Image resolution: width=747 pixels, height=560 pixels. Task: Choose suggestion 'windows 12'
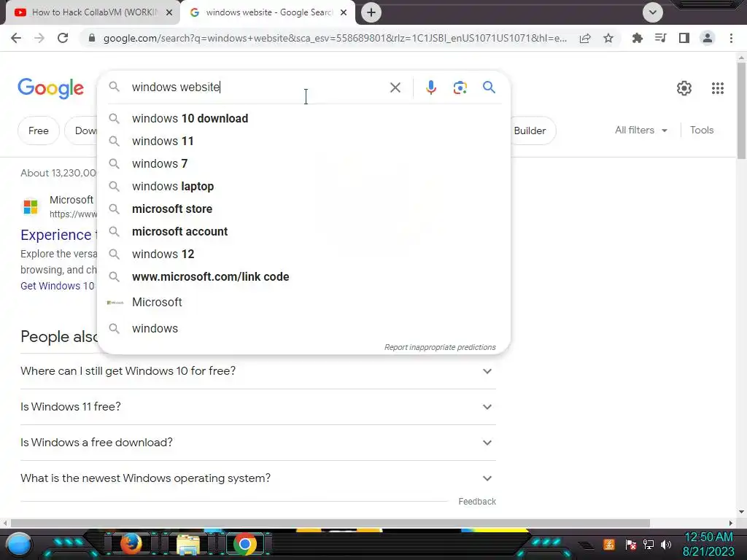[303, 254]
